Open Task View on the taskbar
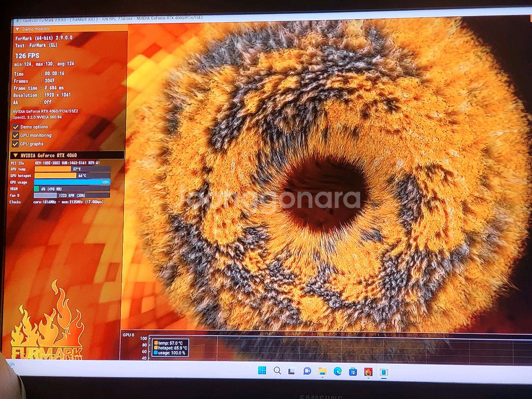The image size is (532, 399). [x=292, y=371]
